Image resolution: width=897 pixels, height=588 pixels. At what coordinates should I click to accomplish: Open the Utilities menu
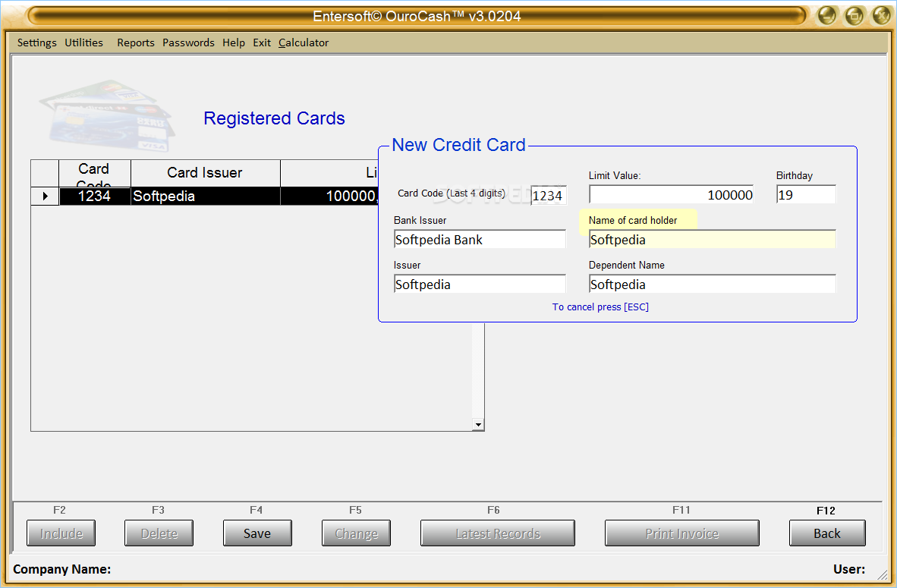[83, 43]
